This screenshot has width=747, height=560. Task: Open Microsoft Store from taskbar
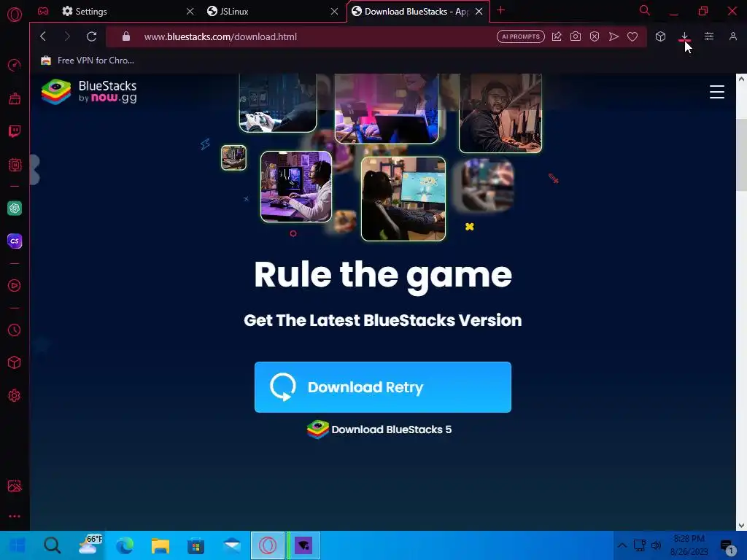[196, 545]
